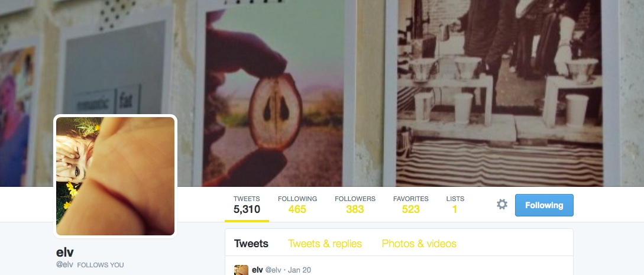
Task: Click the sepia cups photo in header
Action: pos(501,93)
